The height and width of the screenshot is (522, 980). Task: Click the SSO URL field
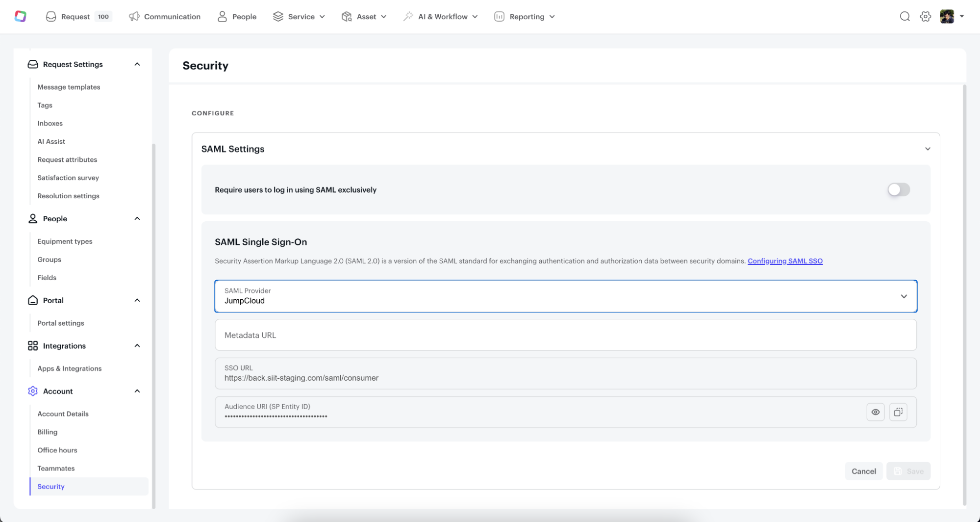pos(565,373)
